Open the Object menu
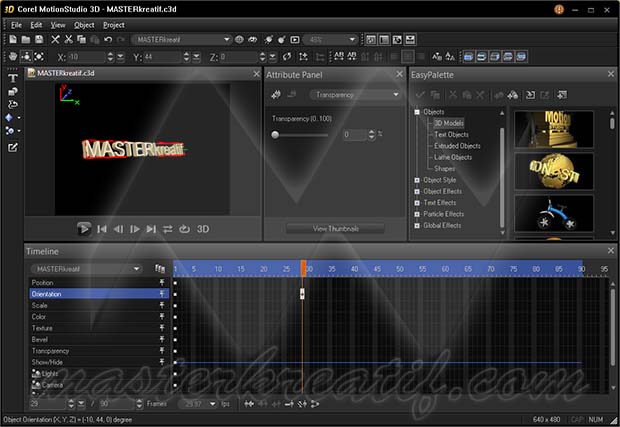Image resolution: width=620 pixels, height=427 pixels. coord(84,24)
